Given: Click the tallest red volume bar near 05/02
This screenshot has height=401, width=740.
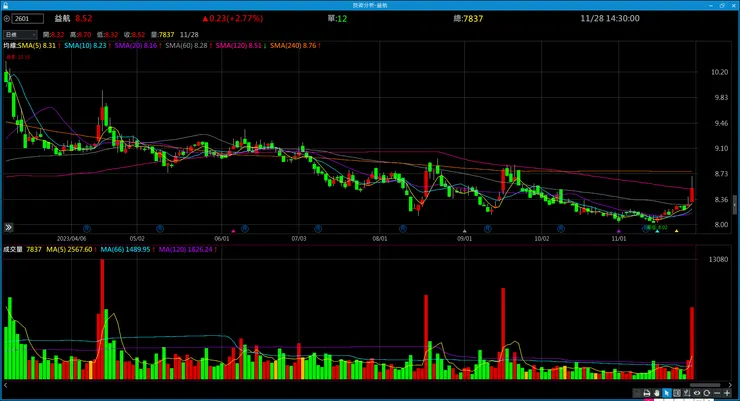Looking at the screenshot, I should (102, 319).
